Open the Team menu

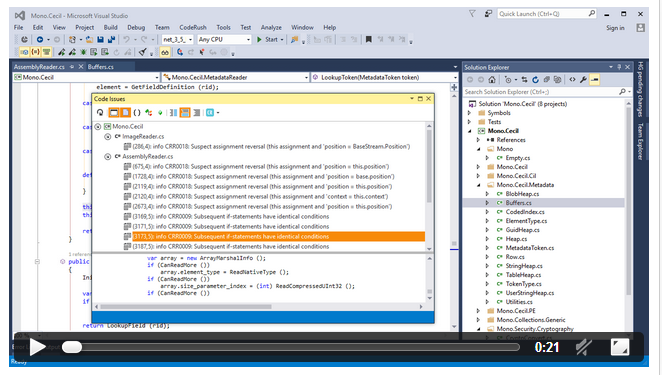point(162,27)
